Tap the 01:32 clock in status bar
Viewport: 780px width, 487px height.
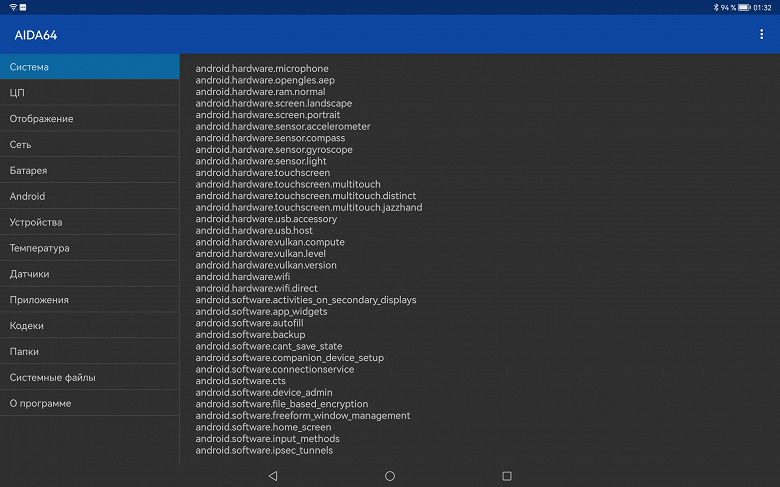pyautogui.click(x=762, y=7)
